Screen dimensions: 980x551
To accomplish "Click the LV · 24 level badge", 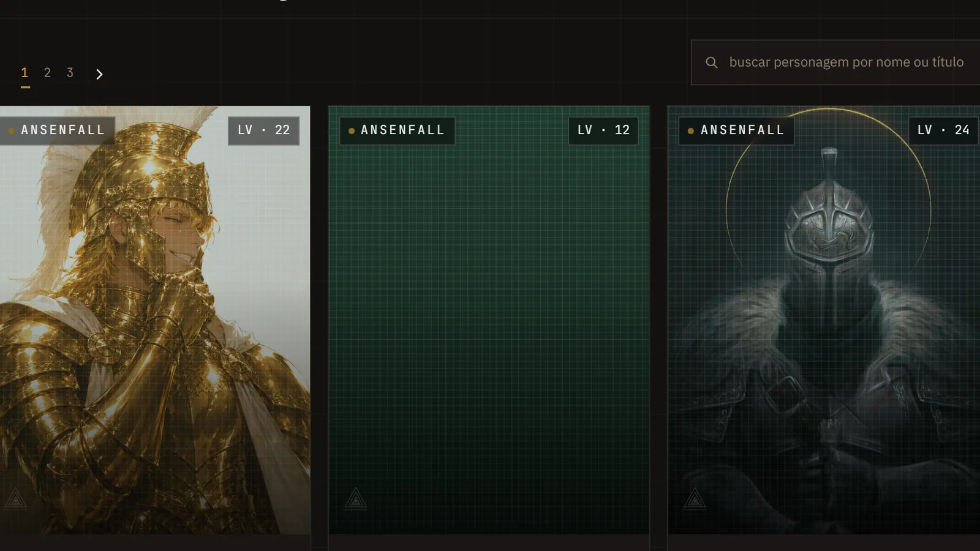I will [x=943, y=130].
